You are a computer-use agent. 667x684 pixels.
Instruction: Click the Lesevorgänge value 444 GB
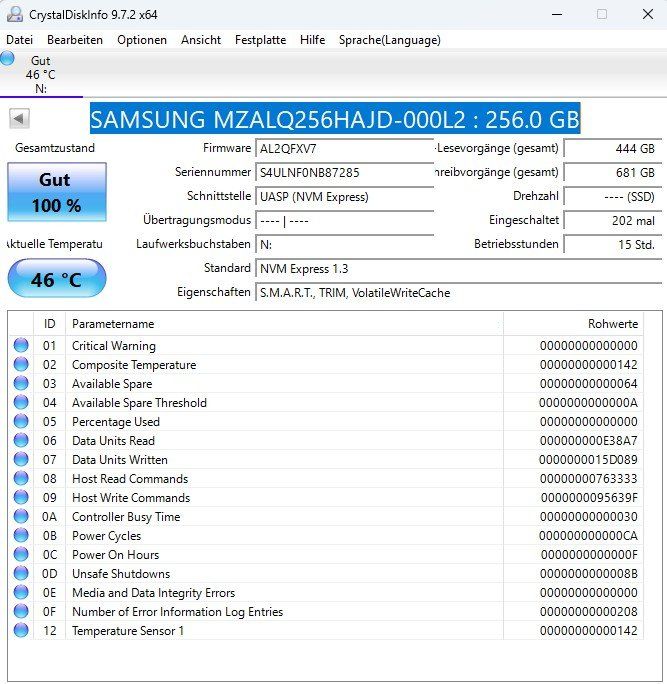(613, 149)
